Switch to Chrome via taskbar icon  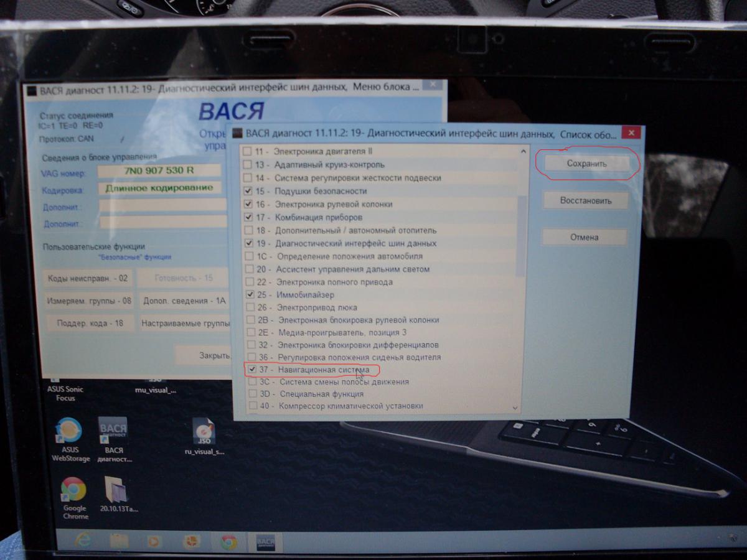click(x=228, y=543)
